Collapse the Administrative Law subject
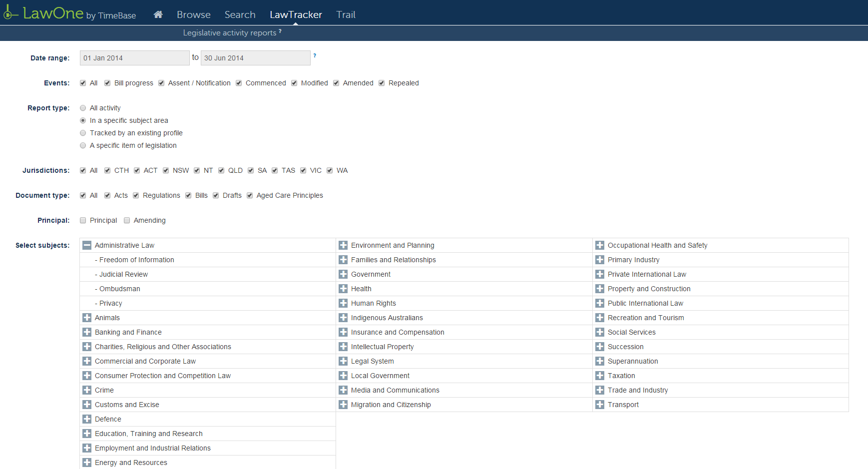 tap(87, 245)
